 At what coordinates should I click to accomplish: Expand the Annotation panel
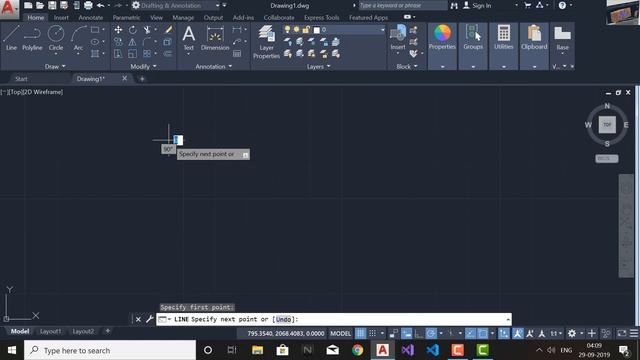coord(213,67)
